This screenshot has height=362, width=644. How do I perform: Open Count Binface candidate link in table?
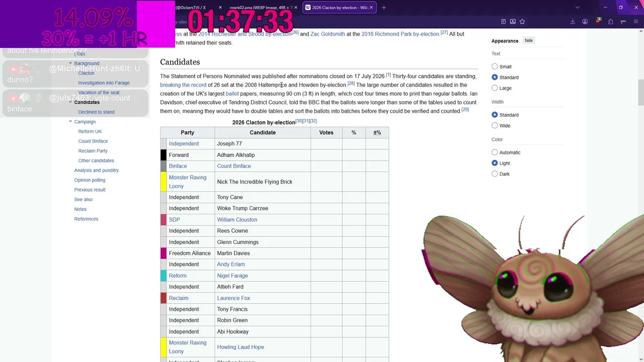tap(233, 166)
